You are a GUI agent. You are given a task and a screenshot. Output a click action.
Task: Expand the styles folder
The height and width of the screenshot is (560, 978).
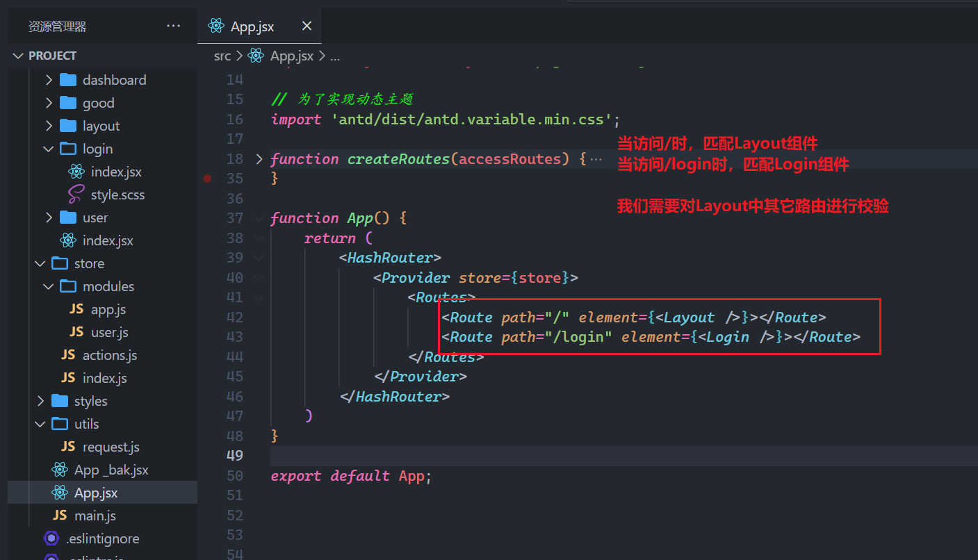(x=40, y=401)
